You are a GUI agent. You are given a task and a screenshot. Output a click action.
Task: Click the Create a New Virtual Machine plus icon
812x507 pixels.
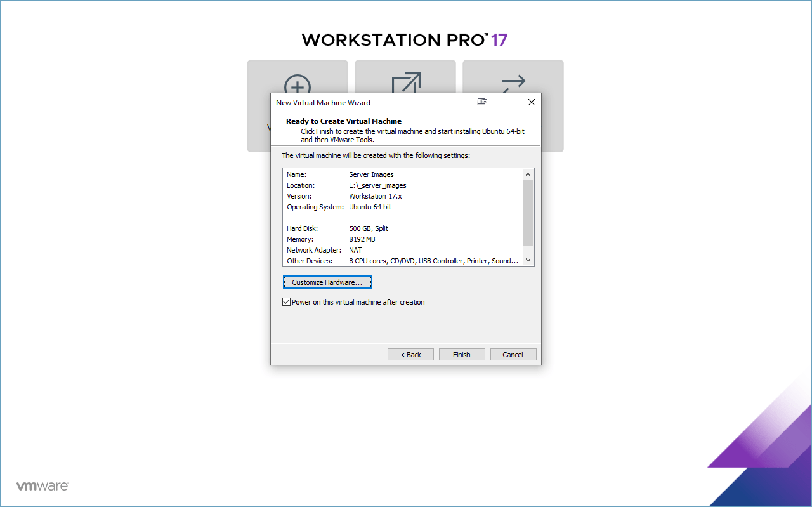298,85
